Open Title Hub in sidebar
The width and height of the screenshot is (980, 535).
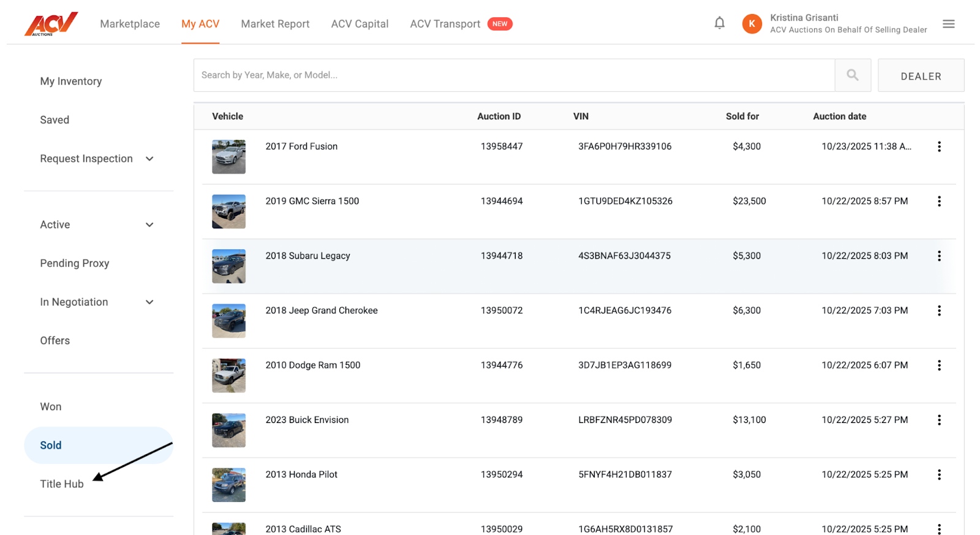point(62,484)
